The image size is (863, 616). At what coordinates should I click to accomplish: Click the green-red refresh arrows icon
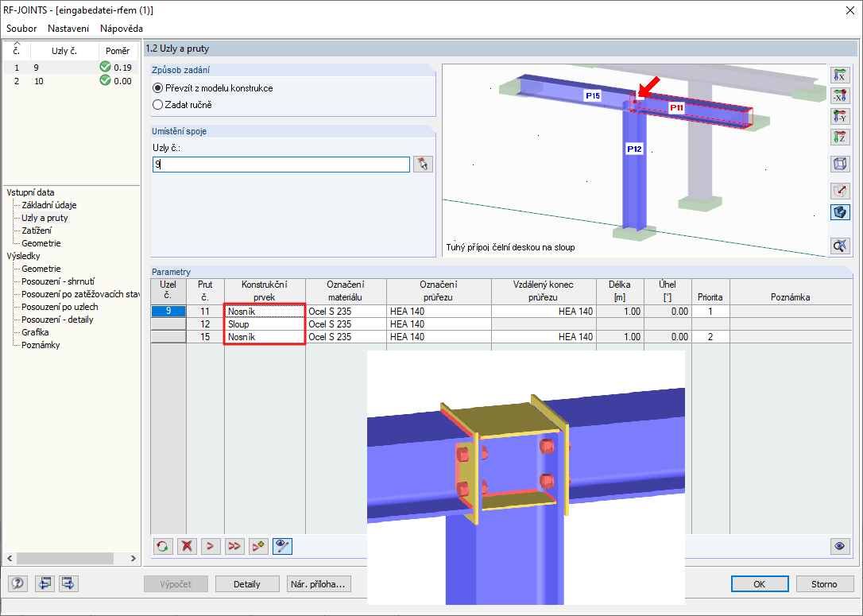click(x=162, y=546)
